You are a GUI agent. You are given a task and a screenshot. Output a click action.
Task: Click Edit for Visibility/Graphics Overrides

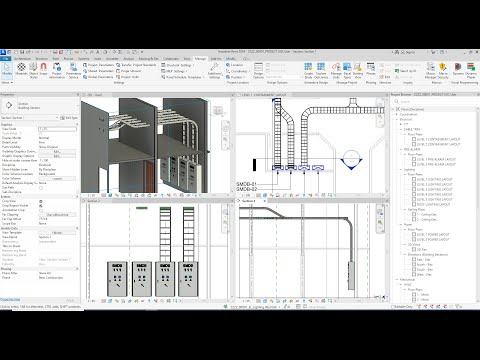click(57, 151)
